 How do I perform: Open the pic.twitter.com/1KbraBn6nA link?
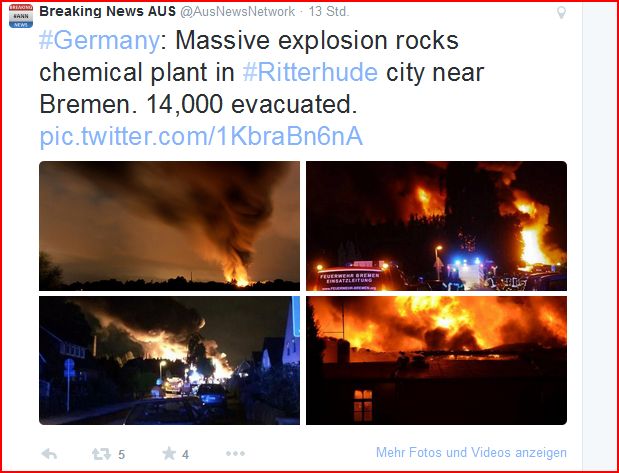(x=201, y=137)
